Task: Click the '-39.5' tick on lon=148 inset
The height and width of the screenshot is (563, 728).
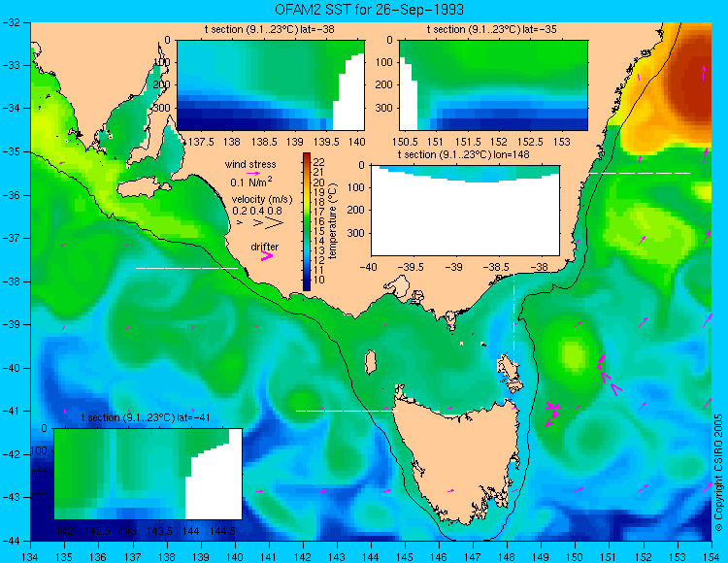Action: pyautogui.click(x=412, y=267)
